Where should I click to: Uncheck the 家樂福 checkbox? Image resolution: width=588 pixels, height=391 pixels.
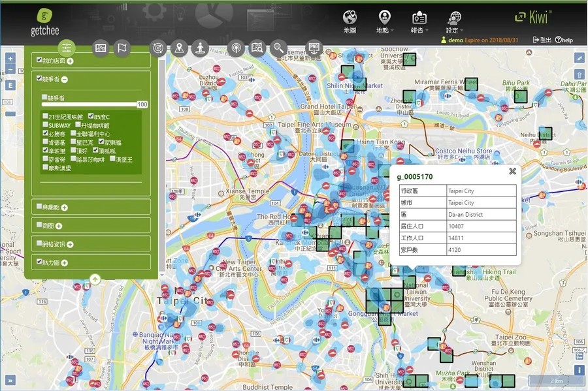(101, 141)
